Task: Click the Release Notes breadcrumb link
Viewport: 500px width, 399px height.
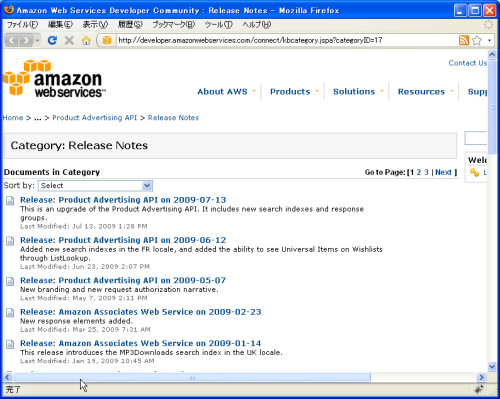Action: [173, 118]
